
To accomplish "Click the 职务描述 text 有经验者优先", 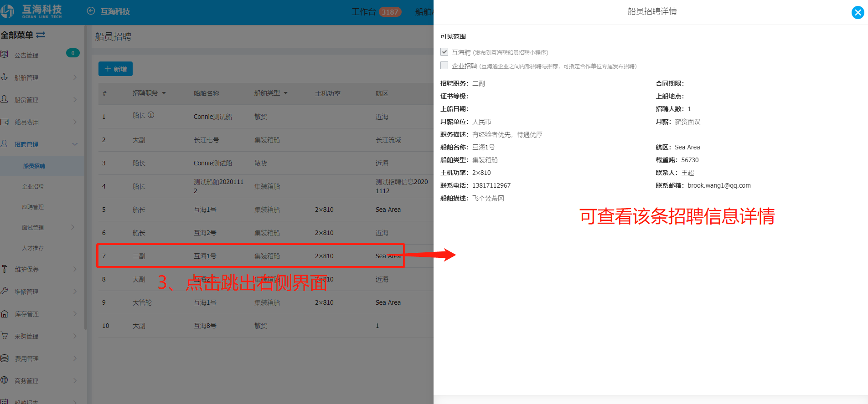I will [x=491, y=134].
